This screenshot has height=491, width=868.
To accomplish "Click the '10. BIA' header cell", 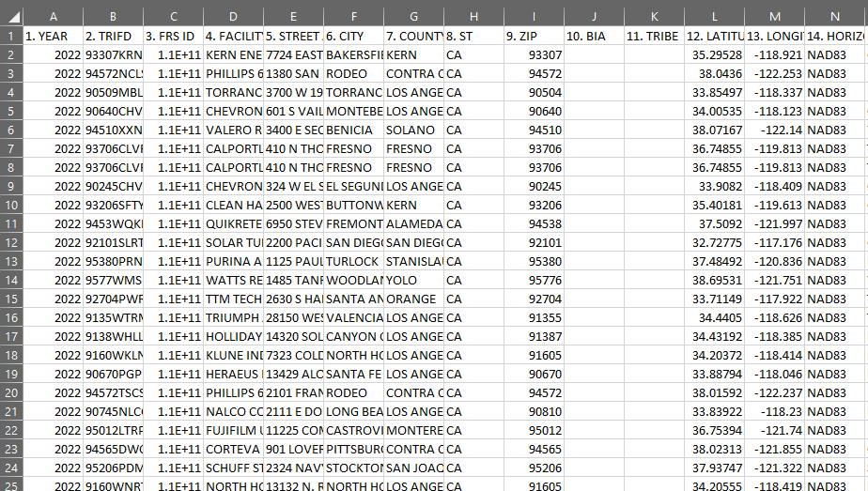I will 594,36.
